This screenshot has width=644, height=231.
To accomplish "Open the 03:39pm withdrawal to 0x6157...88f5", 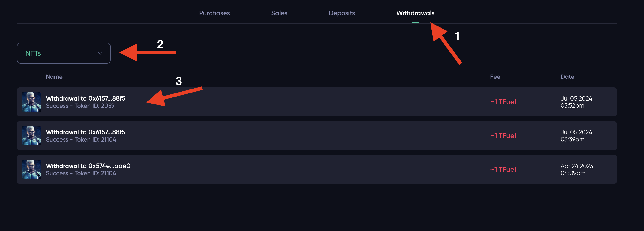I will (x=317, y=135).
